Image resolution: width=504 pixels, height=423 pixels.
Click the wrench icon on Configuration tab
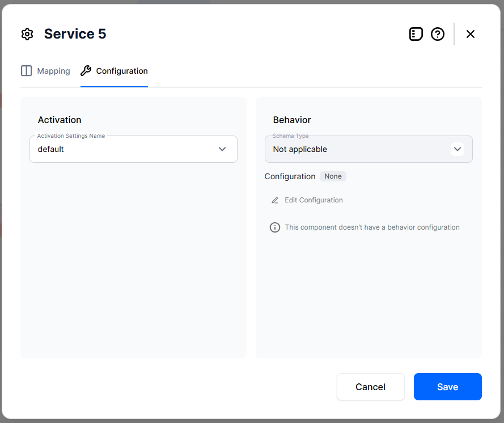(x=86, y=71)
